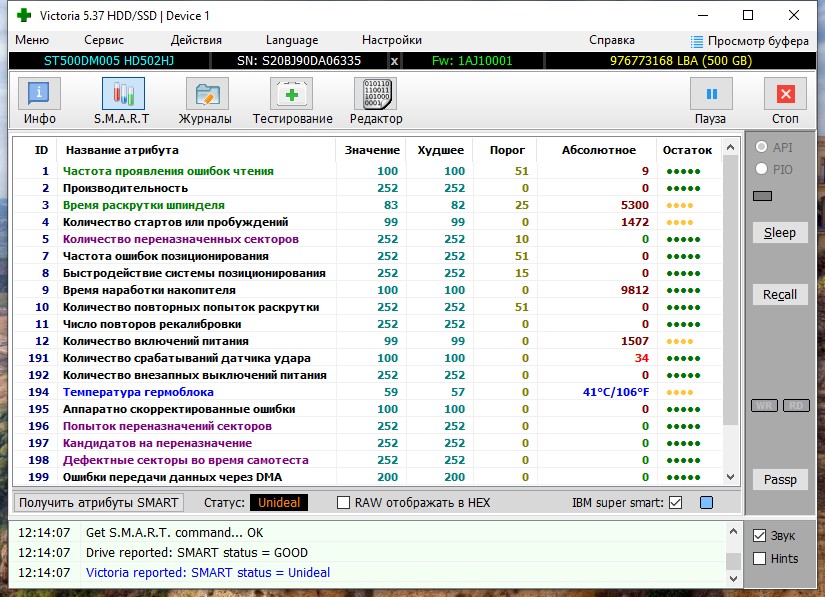
Task: Select the S.M.A.R.T test tubes icon
Action: 123,94
